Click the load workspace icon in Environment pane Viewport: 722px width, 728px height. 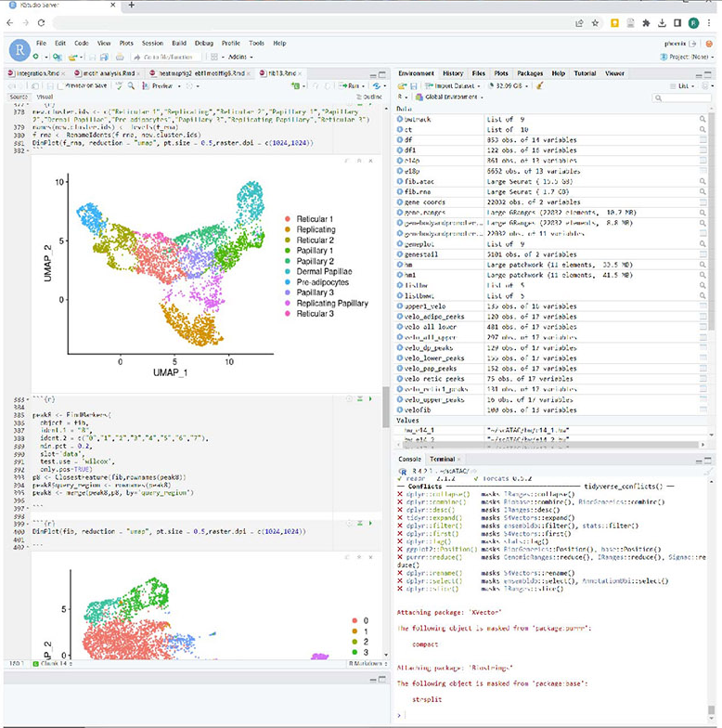(x=402, y=85)
